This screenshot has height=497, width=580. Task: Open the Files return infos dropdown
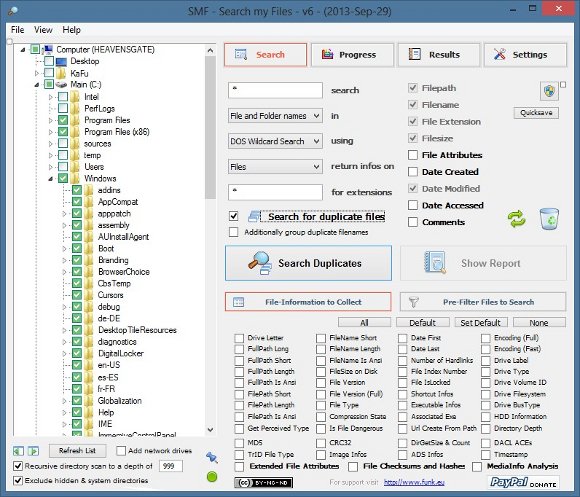coord(275,167)
